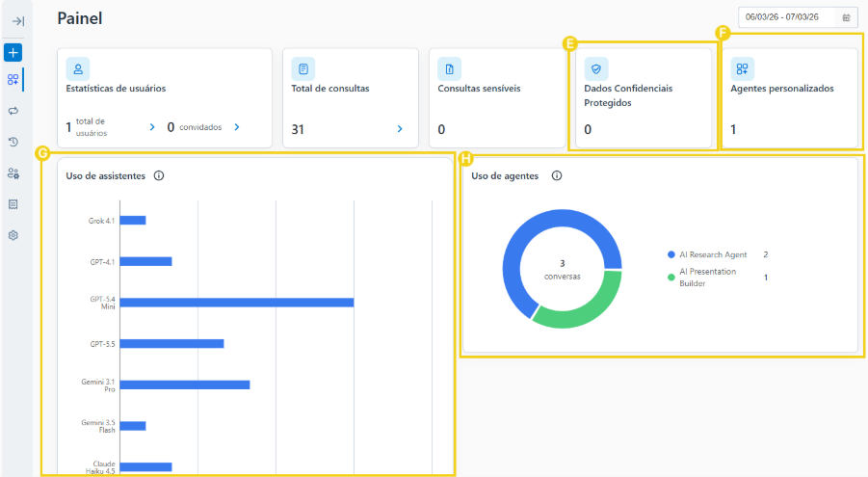Click the Gemini 3.5 Flash usage bar

[133, 426]
